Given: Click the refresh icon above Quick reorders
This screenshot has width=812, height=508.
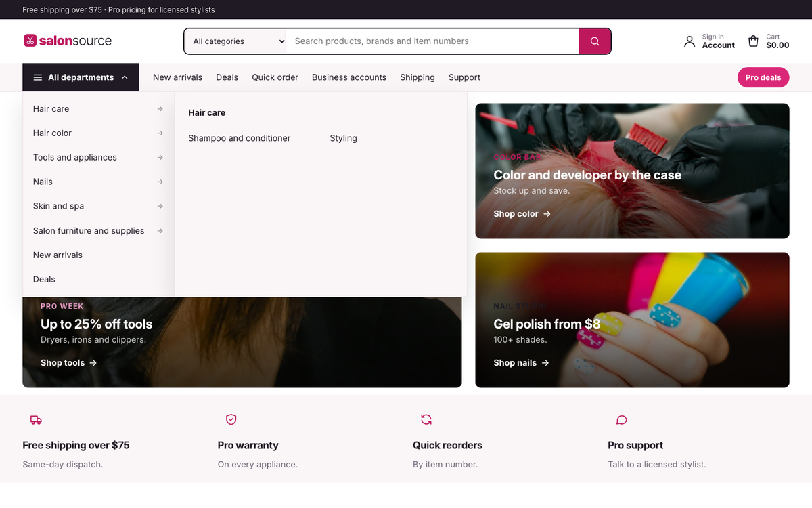Looking at the screenshot, I should point(426,420).
